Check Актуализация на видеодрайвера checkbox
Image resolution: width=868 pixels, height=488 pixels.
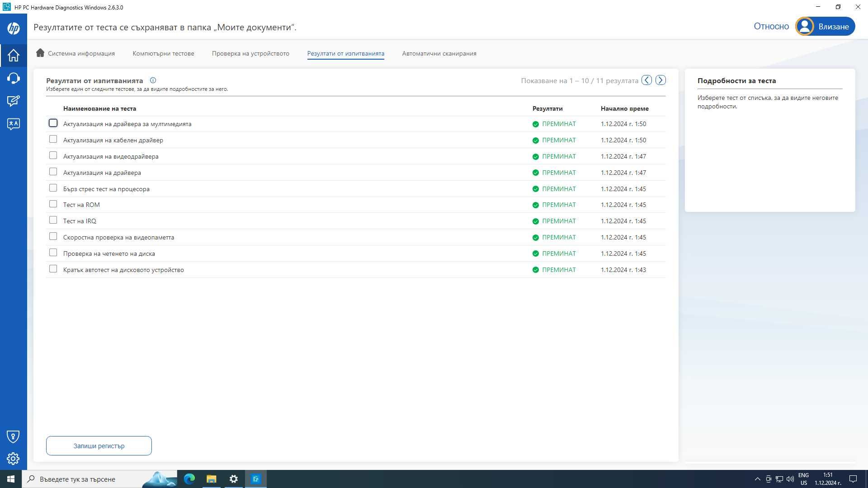53,155
